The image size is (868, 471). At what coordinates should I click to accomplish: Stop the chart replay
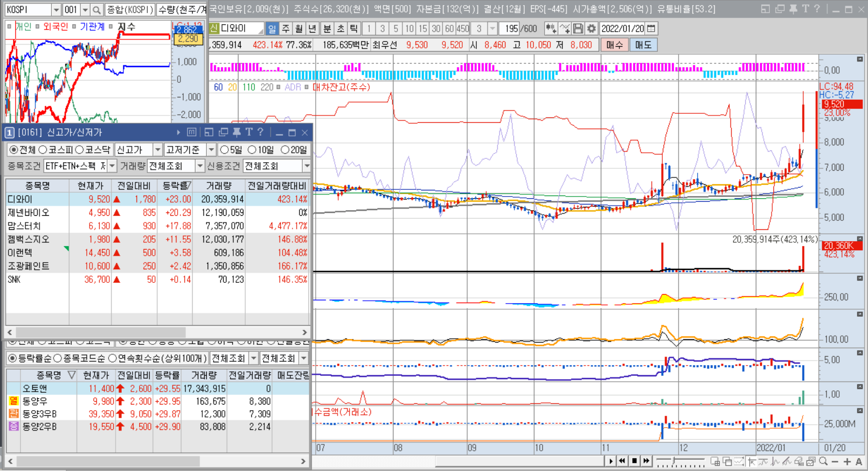pyautogui.click(x=634, y=461)
